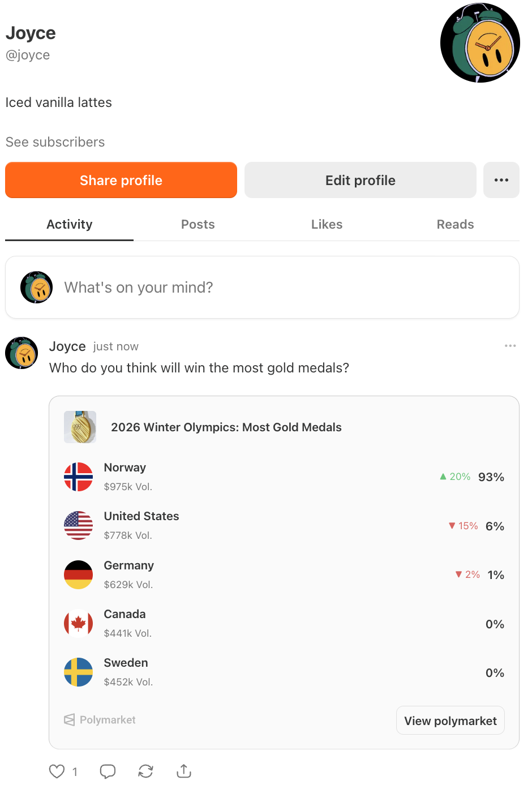
Task: Focus the "What's on your mind?" field
Action: pyautogui.click(x=283, y=288)
